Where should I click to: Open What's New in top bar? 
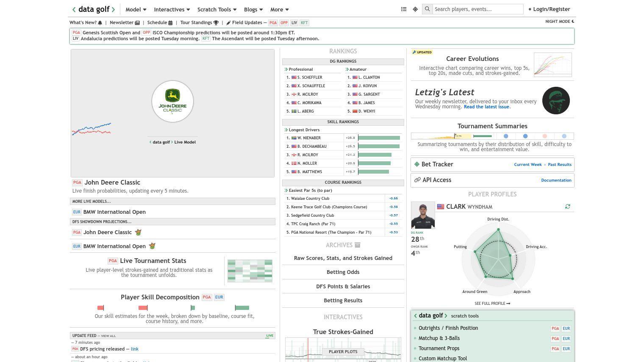click(x=86, y=23)
